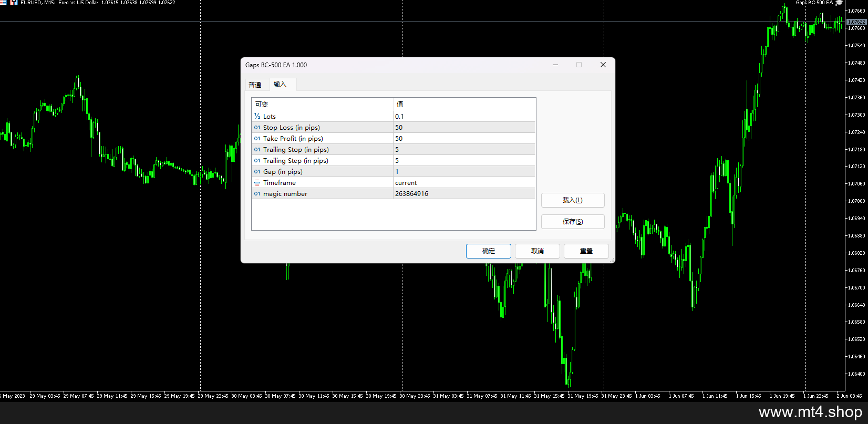Click the EA hat icon on chart corner
Image resolution: width=868 pixels, height=424 pixels.
coord(839,3)
